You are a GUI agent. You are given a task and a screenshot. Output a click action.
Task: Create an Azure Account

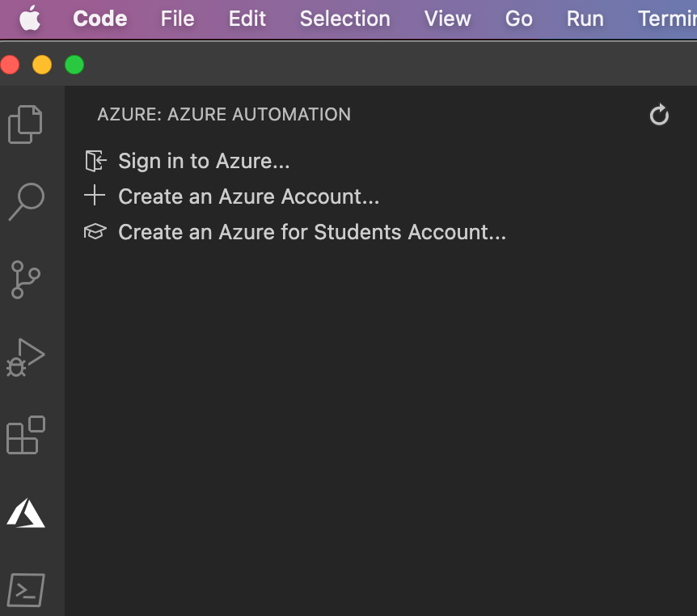click(x=248, y=196)
